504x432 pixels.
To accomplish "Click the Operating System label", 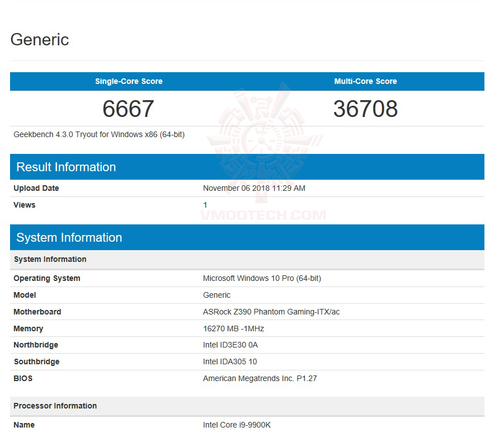I will (x=47, y=278).
